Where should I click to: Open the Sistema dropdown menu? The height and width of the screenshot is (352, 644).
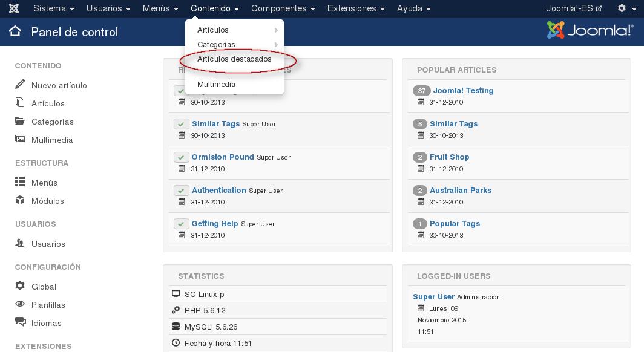click(x=53, y=8)
